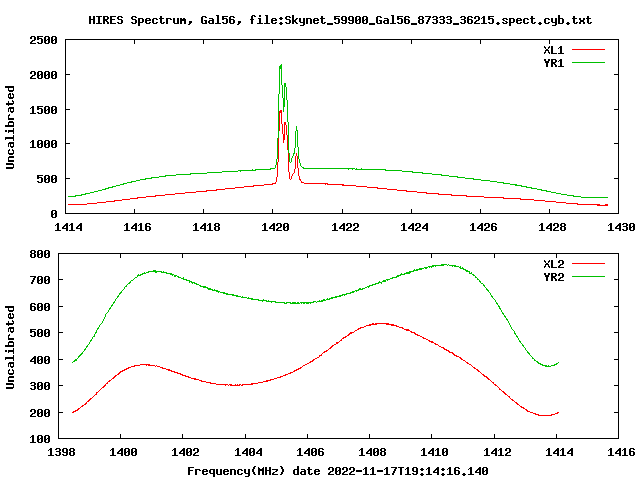The height and width of the screenshot is (480, 640).
Task: Click the tallest green YR1 peak near 2100
Action: click(280, 65)
